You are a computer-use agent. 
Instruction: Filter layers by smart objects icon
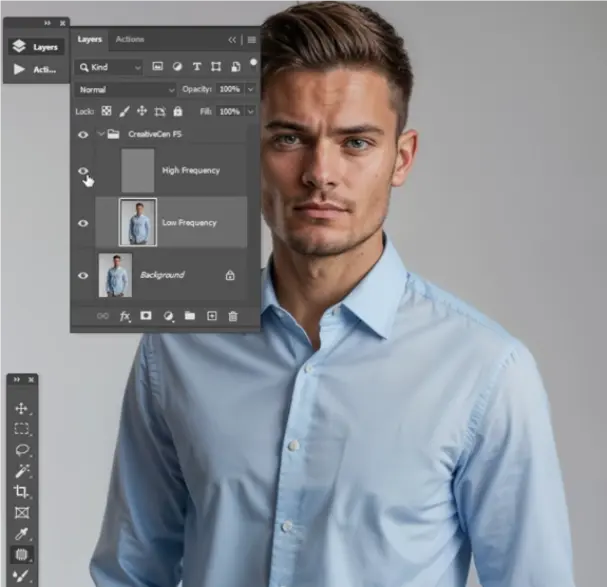(235, 67)
